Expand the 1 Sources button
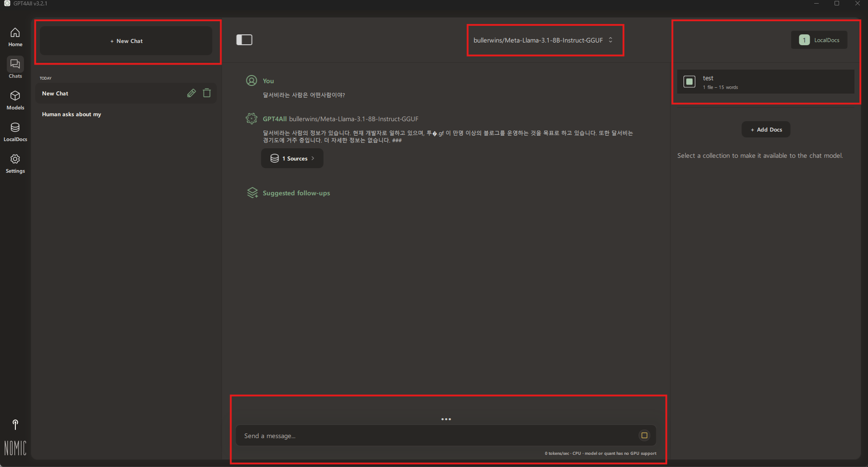Screen dimensions: 868x467 point(292,158)
